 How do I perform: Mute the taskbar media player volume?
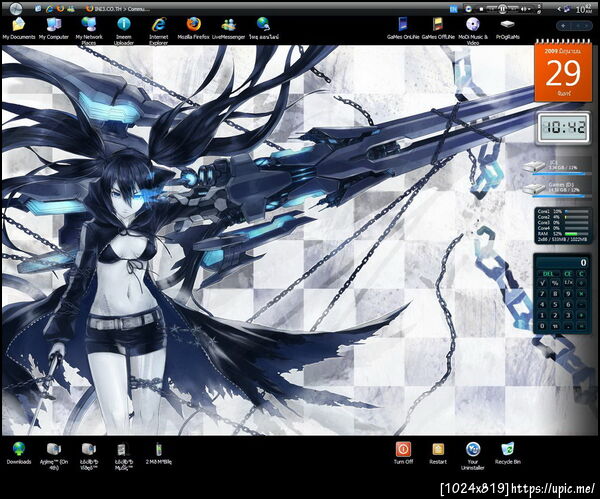[x=523, y=9]
